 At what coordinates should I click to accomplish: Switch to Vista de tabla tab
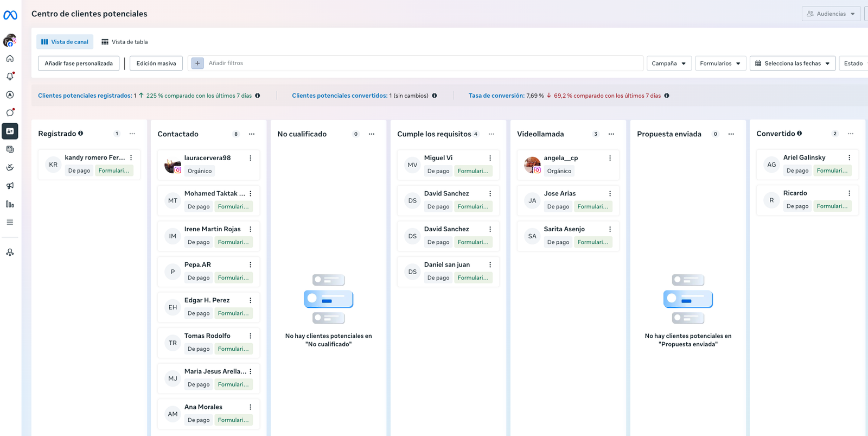(124, 42)
